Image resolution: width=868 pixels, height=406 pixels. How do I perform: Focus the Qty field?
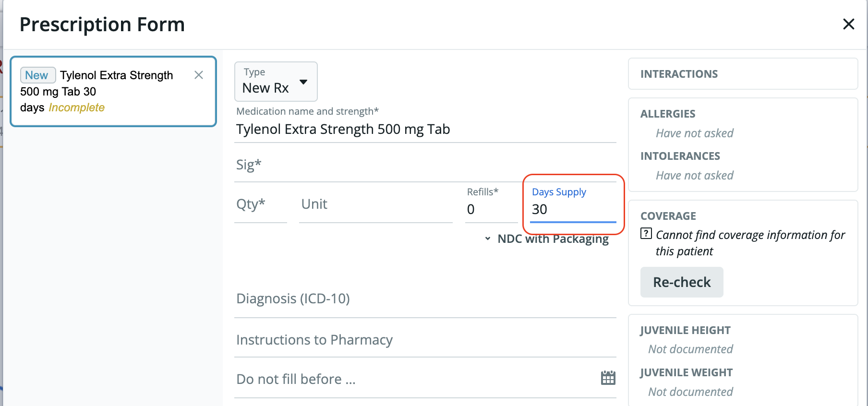click(260, 205)
